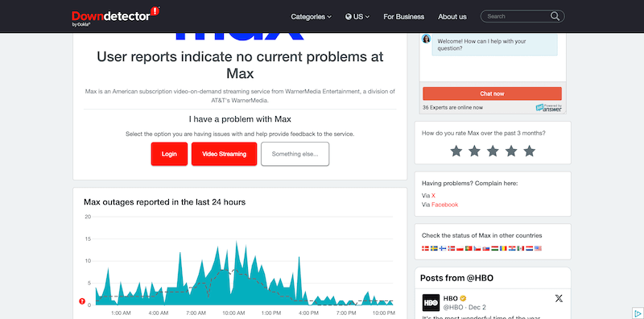Expand the Categories dropdown

[311, 17]
